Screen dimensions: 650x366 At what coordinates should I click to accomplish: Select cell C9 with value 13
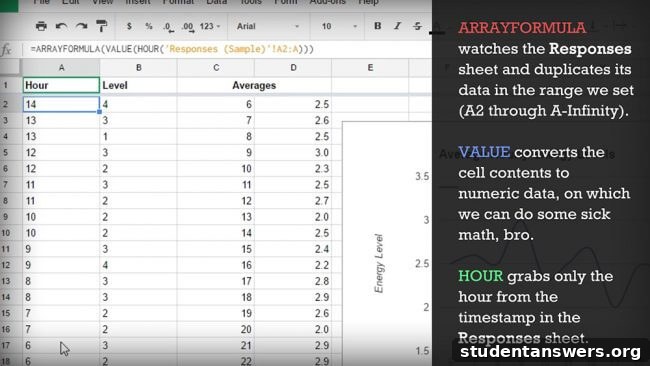click(216, 217)
